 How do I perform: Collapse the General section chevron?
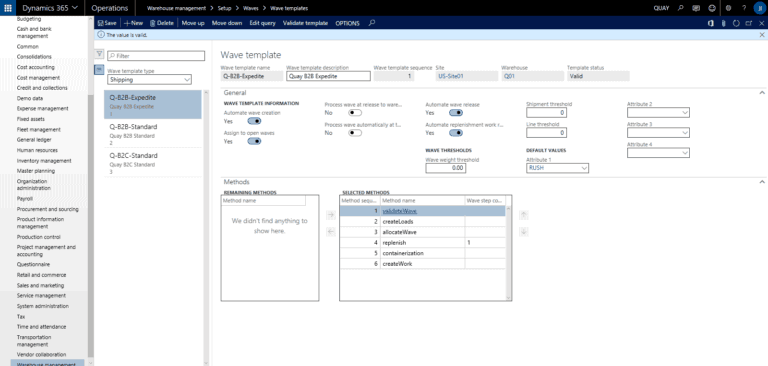pos(762,92)
